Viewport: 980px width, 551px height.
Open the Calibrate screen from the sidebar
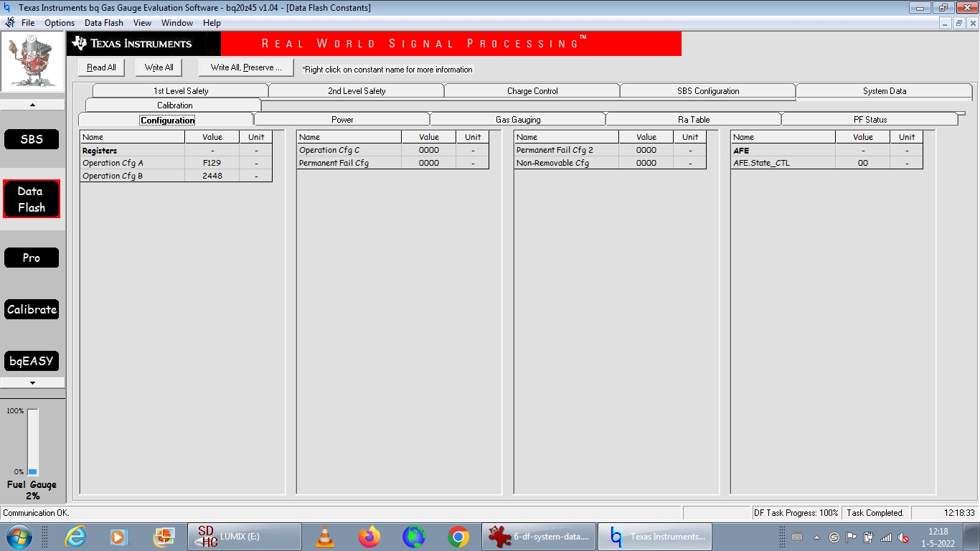[x=32, y=309]
